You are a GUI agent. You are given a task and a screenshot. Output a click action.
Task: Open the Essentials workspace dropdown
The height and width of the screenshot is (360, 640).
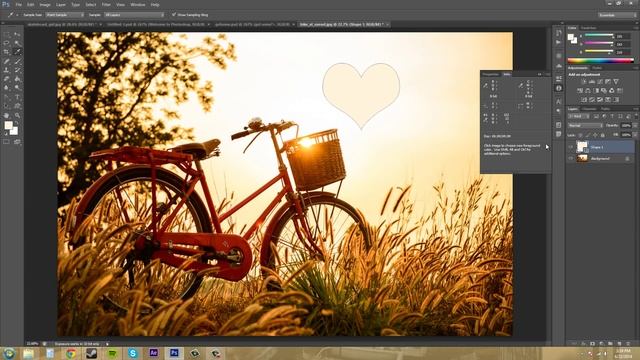point(617,15)
